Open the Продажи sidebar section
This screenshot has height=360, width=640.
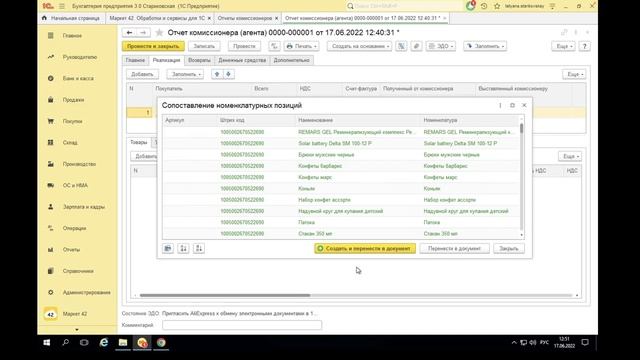73,100
